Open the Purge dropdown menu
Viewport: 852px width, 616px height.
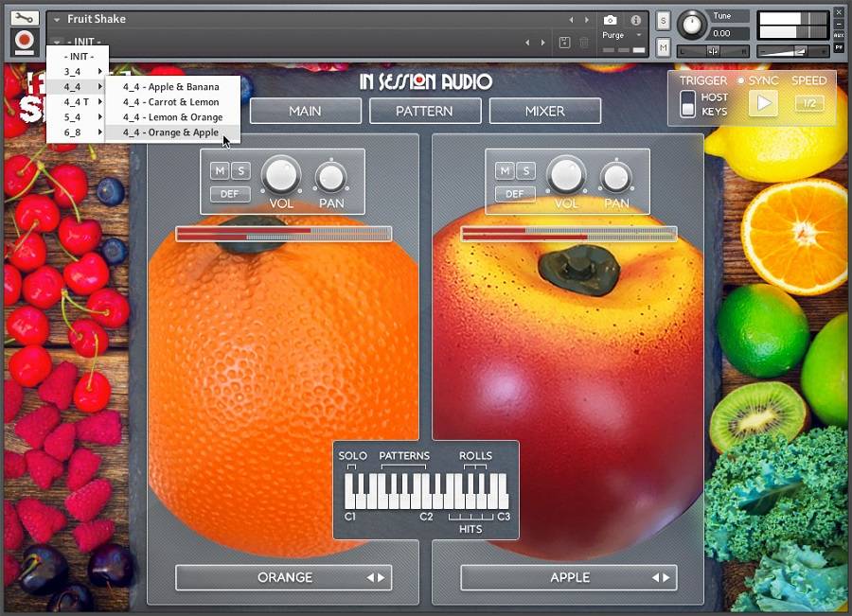(622, 35)
